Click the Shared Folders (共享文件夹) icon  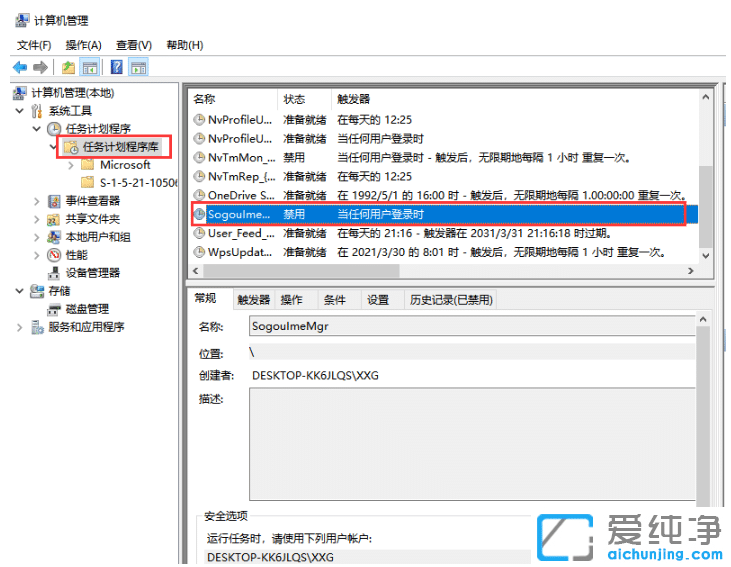pos(54,219)
